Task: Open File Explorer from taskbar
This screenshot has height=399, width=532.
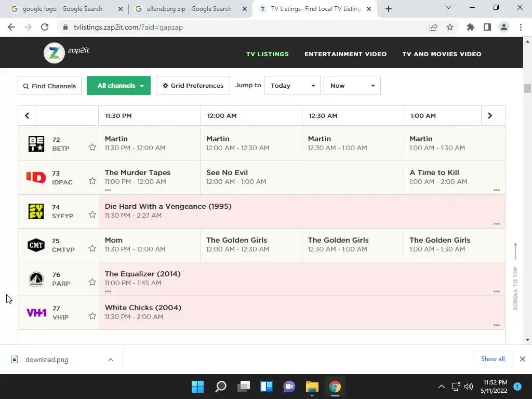Action: (x=312, y=387)
